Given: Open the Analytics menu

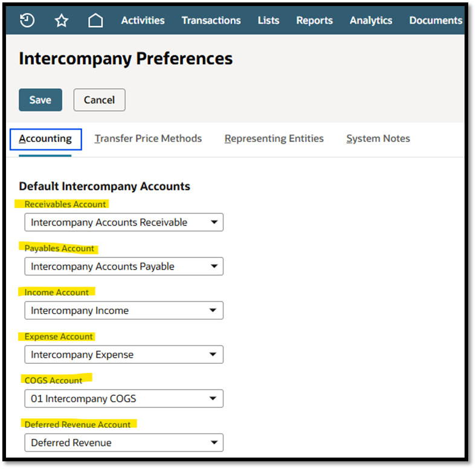Looking at the screenshot, I should (371, 21).
